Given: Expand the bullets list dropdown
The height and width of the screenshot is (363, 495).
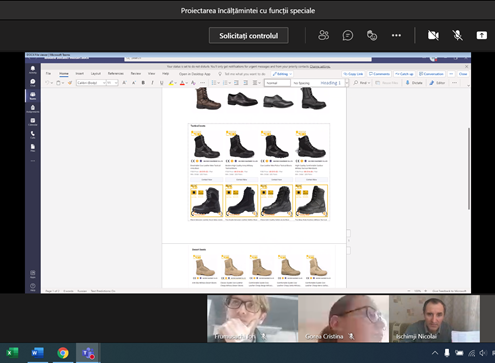Looking at the screenshot, I should pyautogui.click(x=218, y=83).
